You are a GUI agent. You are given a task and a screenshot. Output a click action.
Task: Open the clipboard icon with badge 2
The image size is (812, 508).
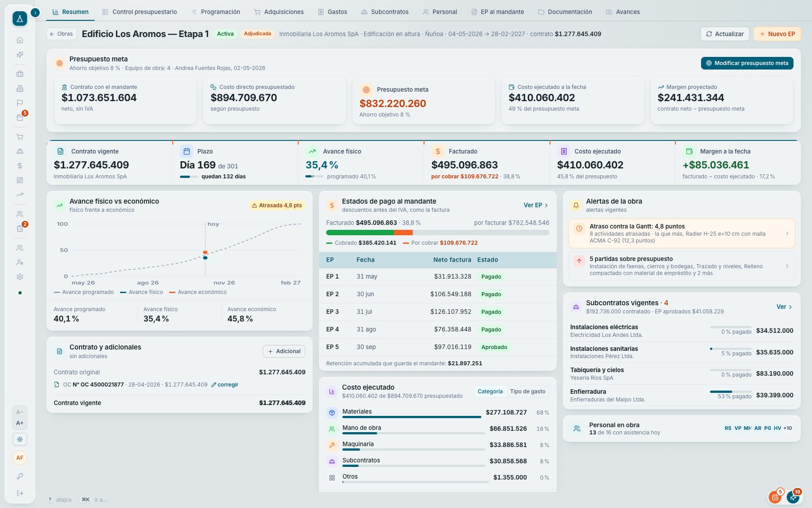(20, 228)
